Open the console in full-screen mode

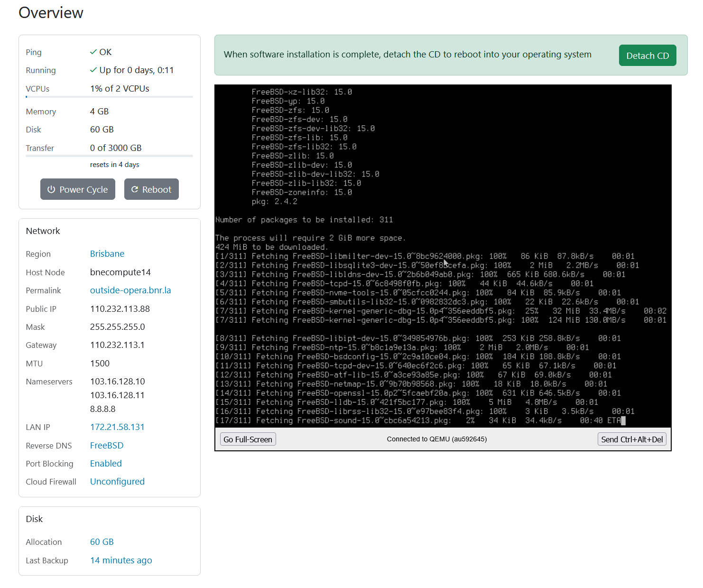coord(248,439)
